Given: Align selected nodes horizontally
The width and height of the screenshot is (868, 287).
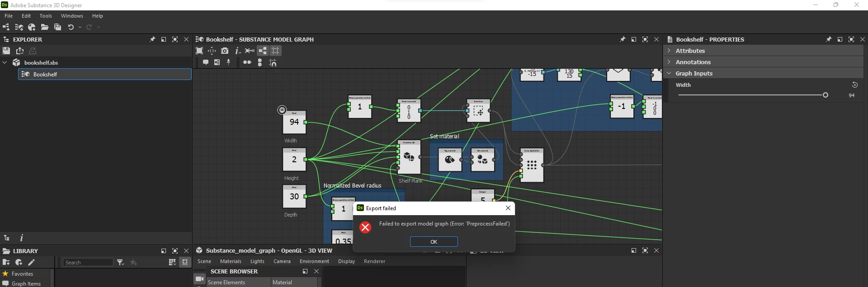Looking at the screenshot, I should (x=247, y=62).
